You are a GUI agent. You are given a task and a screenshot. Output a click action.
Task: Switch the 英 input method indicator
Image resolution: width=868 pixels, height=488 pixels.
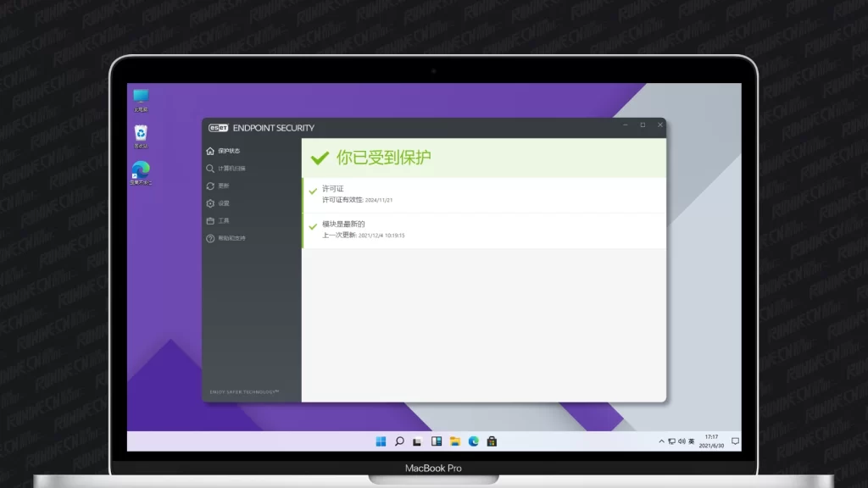tap(692, 441)
